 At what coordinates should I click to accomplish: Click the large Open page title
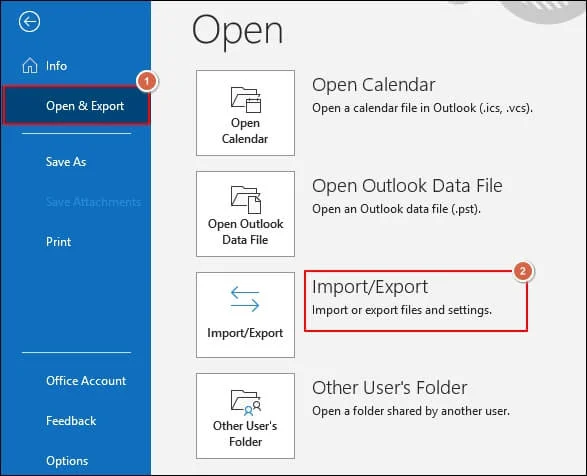pos(237,32)
